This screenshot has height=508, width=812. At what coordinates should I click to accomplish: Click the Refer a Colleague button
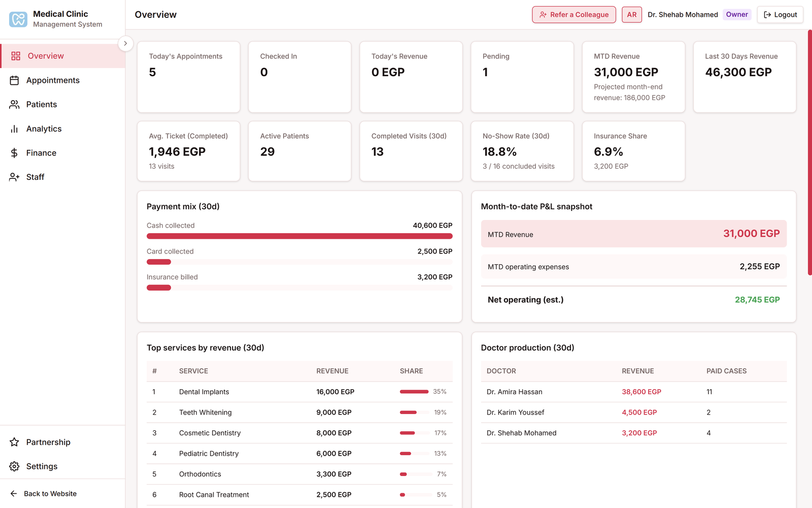574,15
